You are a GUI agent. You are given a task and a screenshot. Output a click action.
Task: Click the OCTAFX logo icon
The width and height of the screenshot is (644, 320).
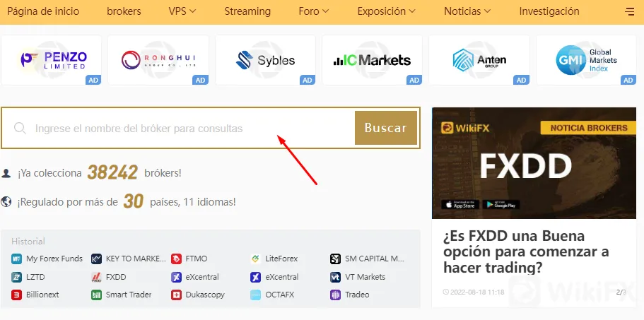255,295
